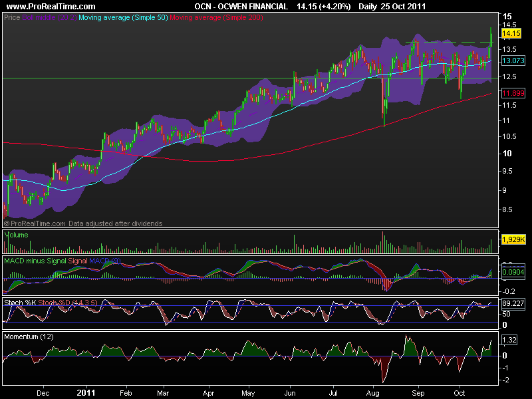Click the Apr label on the time axis
Viewport: 532px width, 399px height.
click(x=208, y=393)
